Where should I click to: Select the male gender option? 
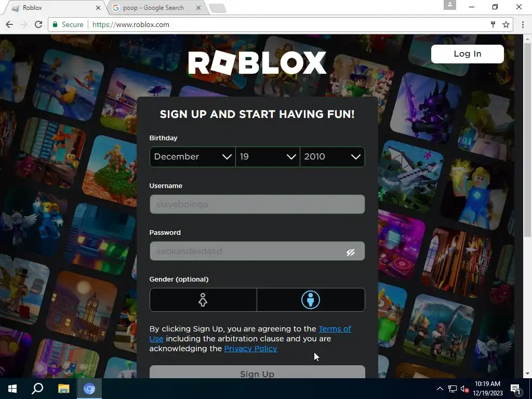pos(311,300)
